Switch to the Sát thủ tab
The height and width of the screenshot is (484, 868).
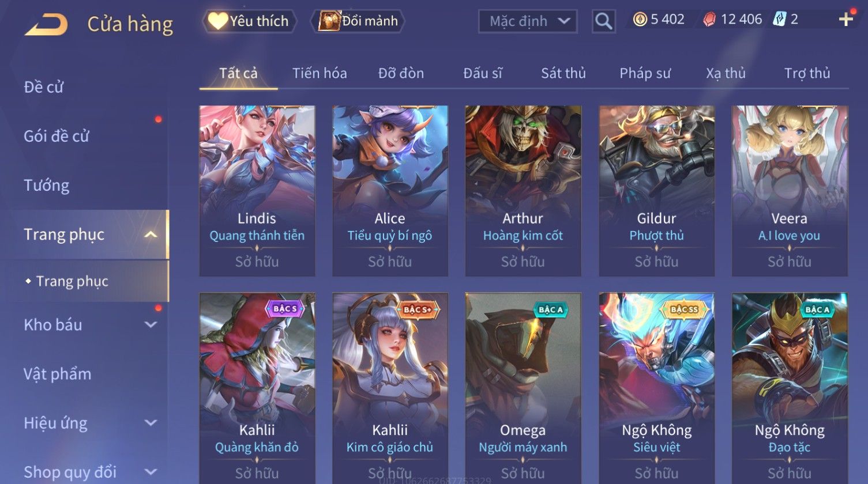563,73
